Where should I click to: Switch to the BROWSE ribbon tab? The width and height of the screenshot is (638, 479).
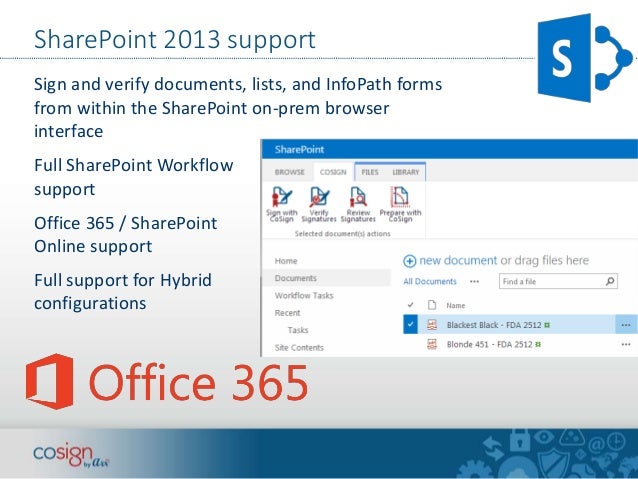pyautogui.click(x=289, y=172)
